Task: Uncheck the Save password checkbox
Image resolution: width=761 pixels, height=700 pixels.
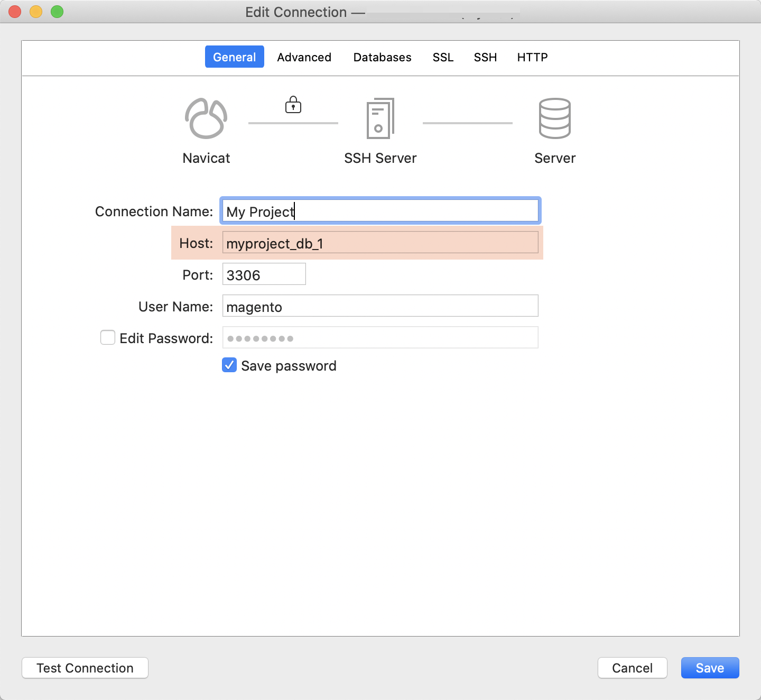Action: [229, 365]
